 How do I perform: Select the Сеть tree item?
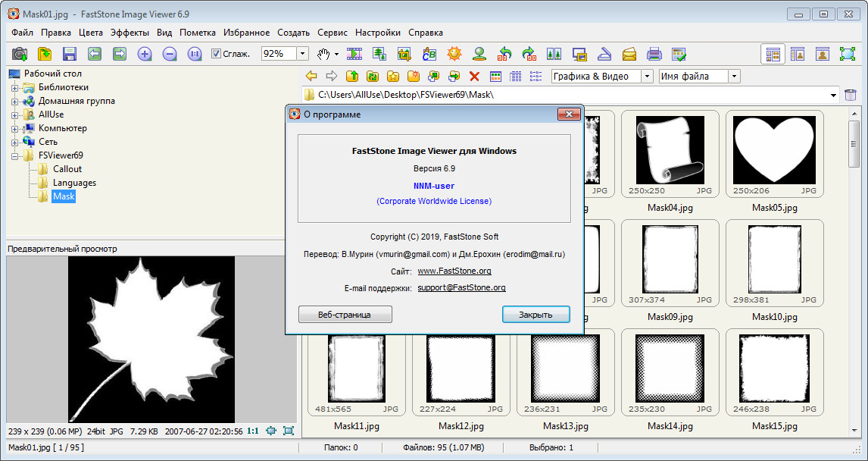point(48,142)
